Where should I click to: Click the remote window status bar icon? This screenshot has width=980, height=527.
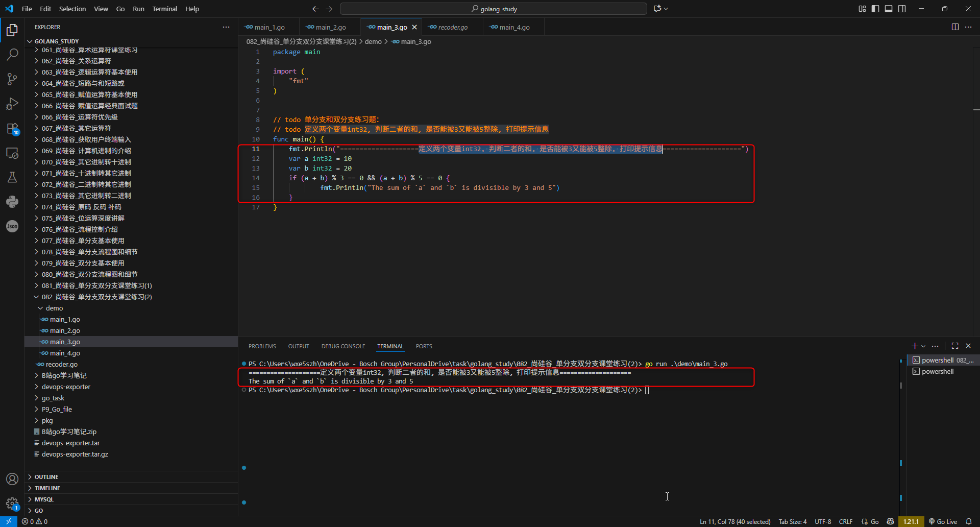[9, 521]
